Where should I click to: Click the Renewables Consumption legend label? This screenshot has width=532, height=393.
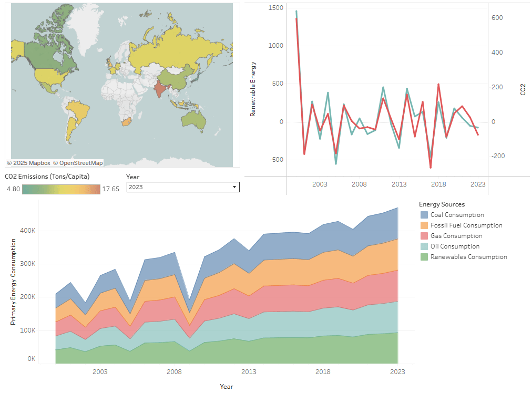[468, 257]
